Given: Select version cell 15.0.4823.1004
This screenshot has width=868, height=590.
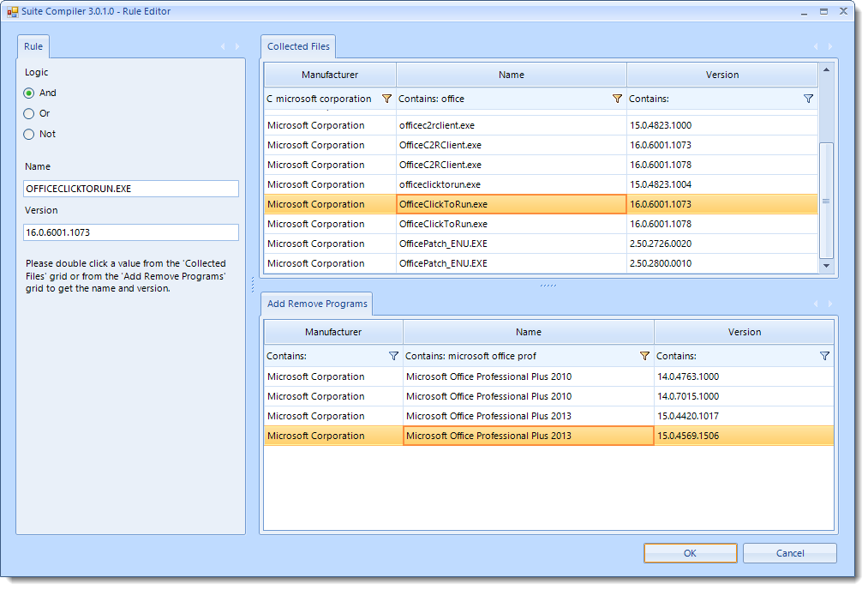Looking at the screenshot, I should [x=722, y=184].
